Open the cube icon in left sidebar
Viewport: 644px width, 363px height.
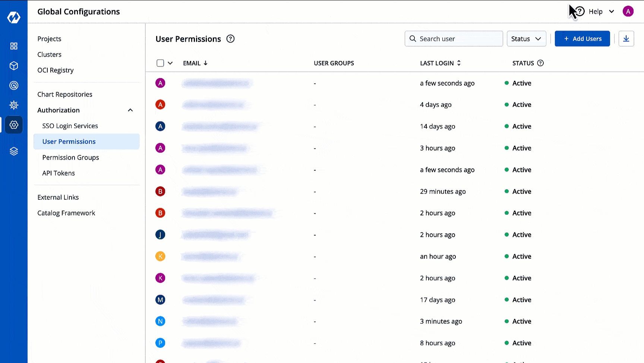click(x=14, y=66)
